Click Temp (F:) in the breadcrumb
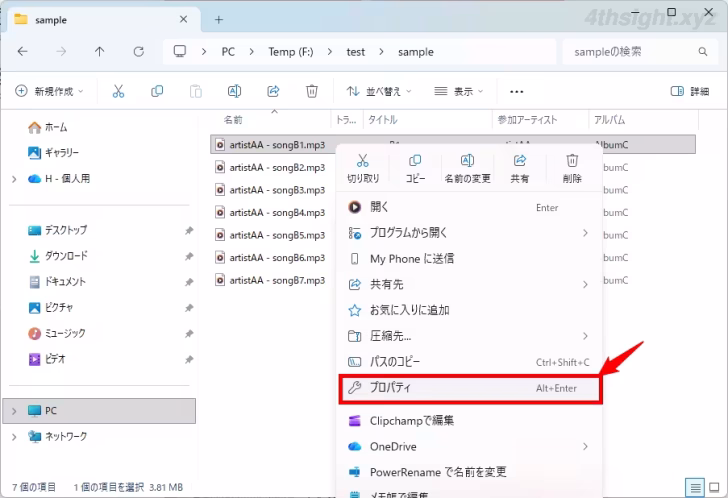728x498 pixels. (x=291, y=52)
